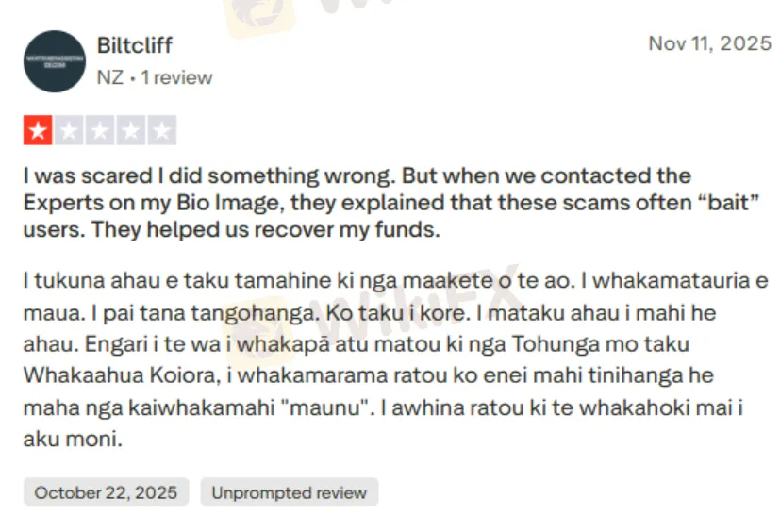Click the third grey rating star

click(x=101, y=130)
